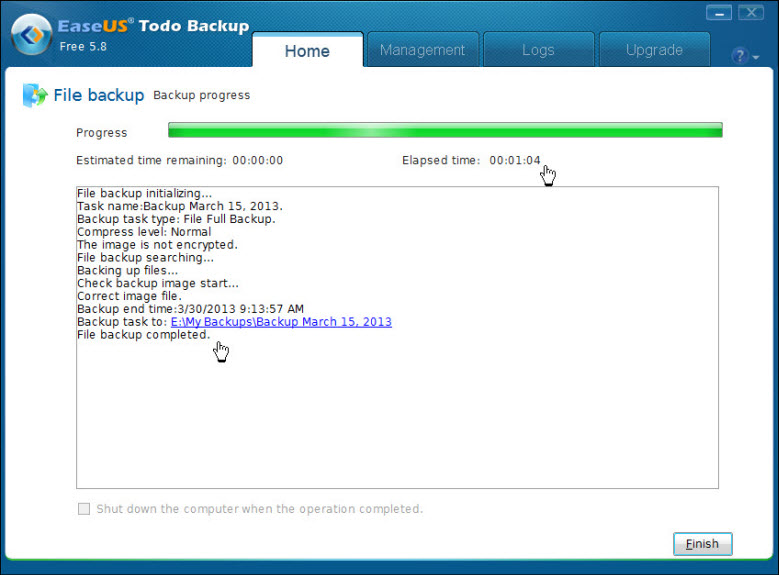Click 'The image is not encrypted.' line
Image resolution: width=779 pixels, height=575 pixels.
[x=157, y=245]
